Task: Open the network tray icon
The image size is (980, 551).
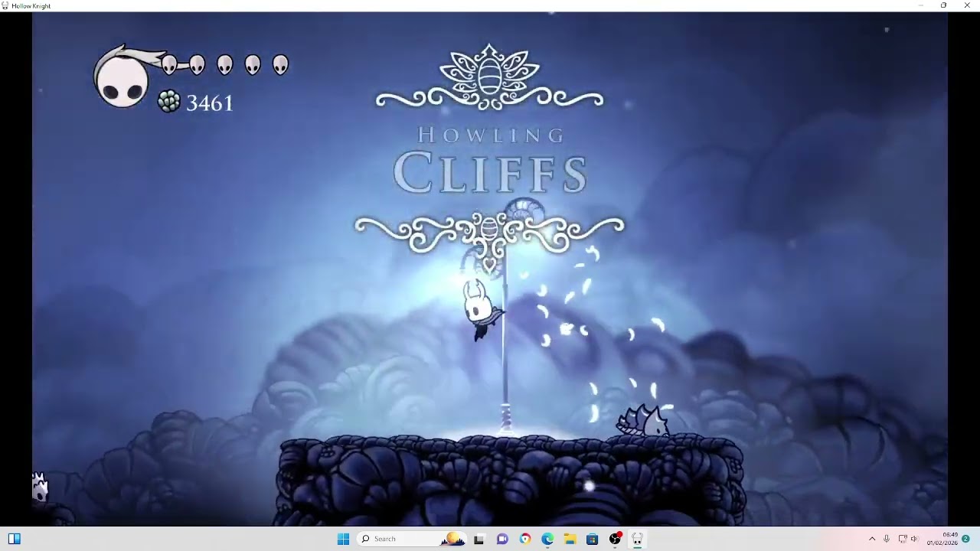Action: [x=903, y=539]
